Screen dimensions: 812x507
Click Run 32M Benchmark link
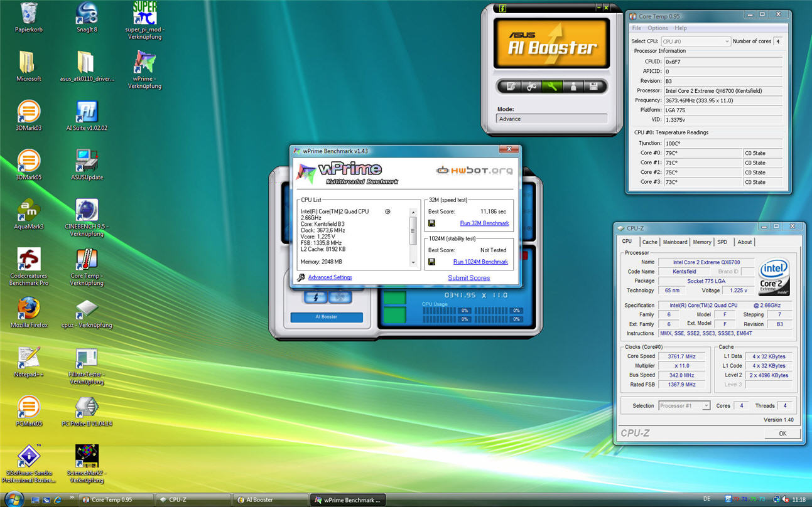[484, 223]
